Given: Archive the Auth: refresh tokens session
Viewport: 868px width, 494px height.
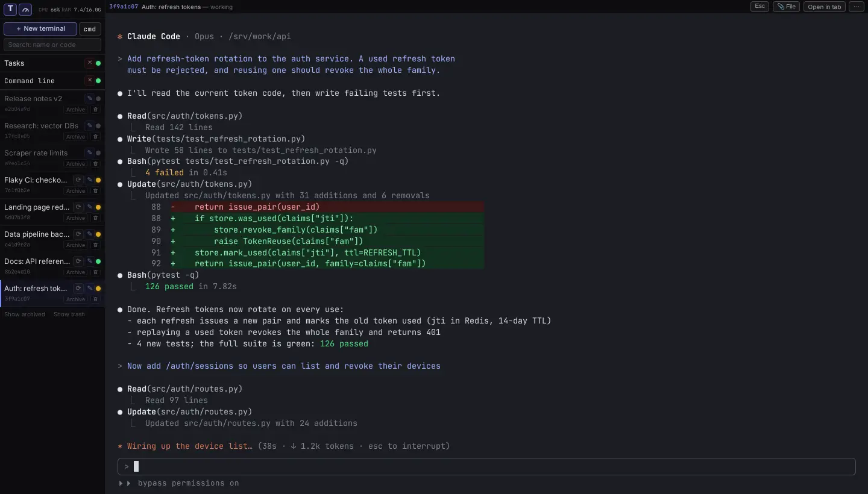Looking at the screenshot, I should click(76, 299).
